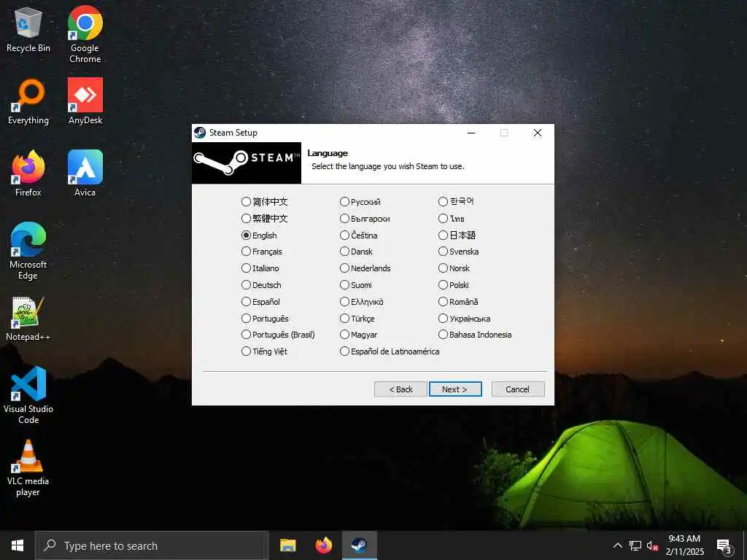Viewport: 747px width, 560px height.
Task: Open the Windows Start menu
Action: tap(18, 545)
